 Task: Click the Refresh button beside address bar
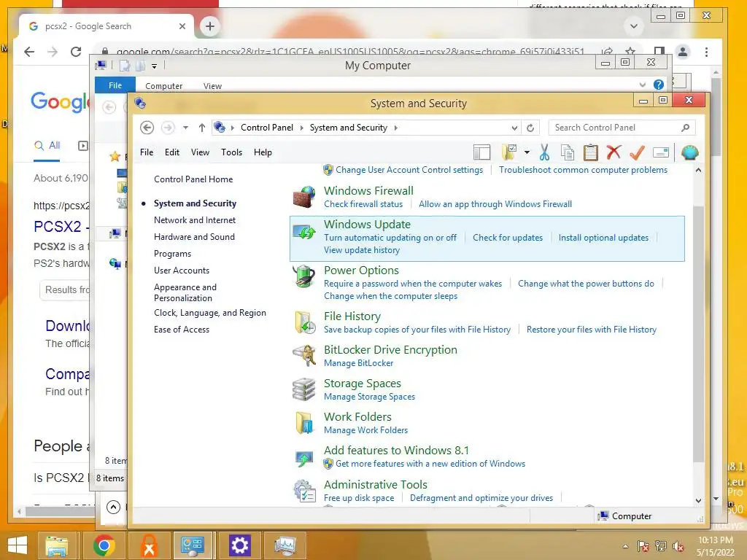pos(530,128)
